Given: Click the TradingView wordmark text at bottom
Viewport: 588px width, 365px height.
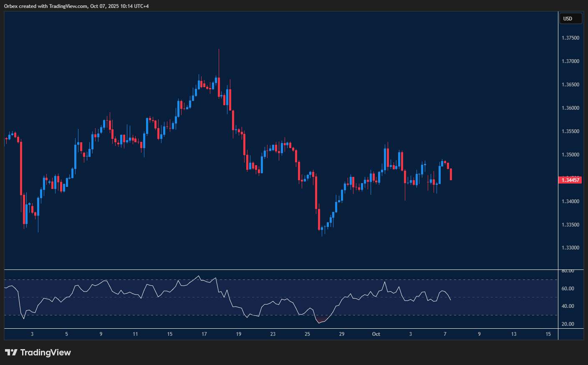Looking at the screenshot, I should click(x=45, y=352).
